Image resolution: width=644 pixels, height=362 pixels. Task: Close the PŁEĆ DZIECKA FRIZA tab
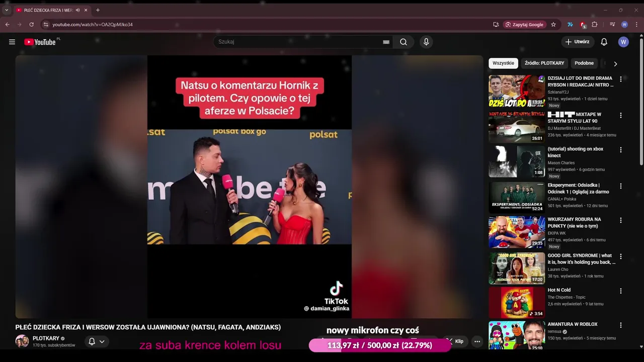pyautogui.click(x=86, y=10)
